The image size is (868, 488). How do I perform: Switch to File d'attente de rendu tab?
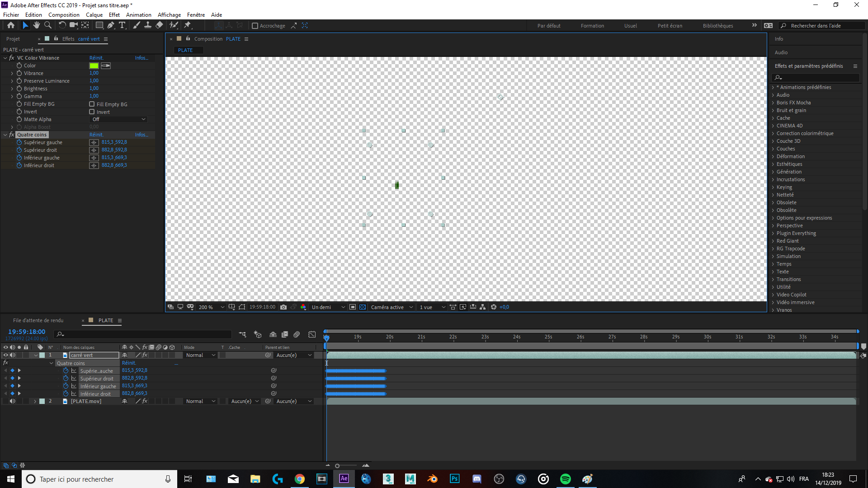click(x=38, y=320)
